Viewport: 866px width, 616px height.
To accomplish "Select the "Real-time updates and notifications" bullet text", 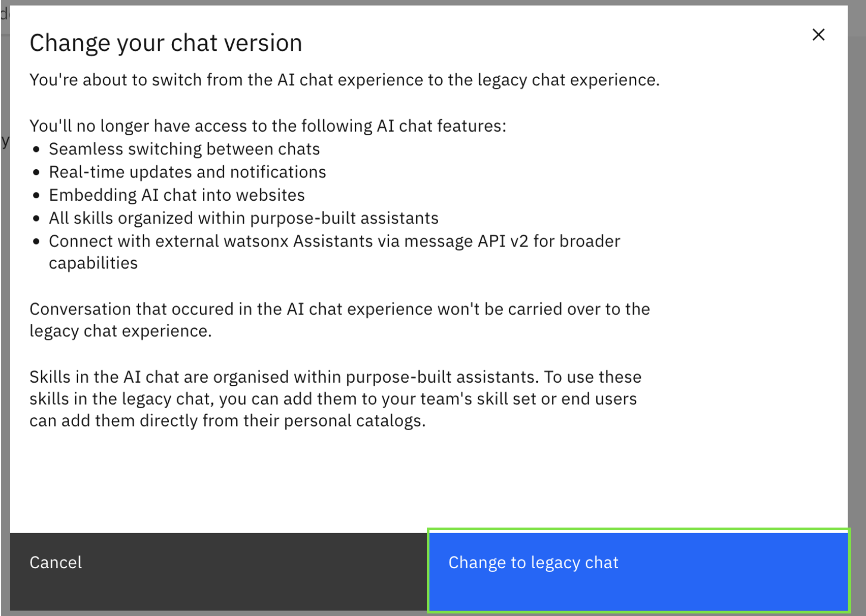I will tap(187, 172).
